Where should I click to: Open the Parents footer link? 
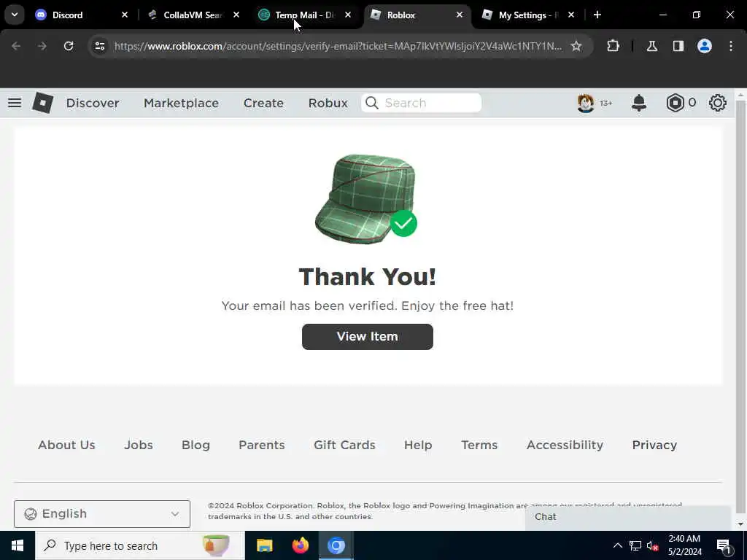pyautogui.click(x=262, y=445)
